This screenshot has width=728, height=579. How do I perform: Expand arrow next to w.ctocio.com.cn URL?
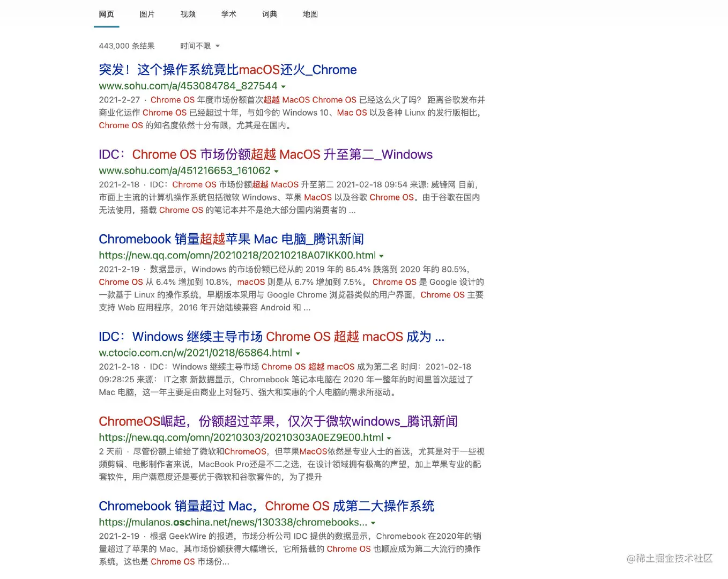pyautogui.click(x=298, y=353)
